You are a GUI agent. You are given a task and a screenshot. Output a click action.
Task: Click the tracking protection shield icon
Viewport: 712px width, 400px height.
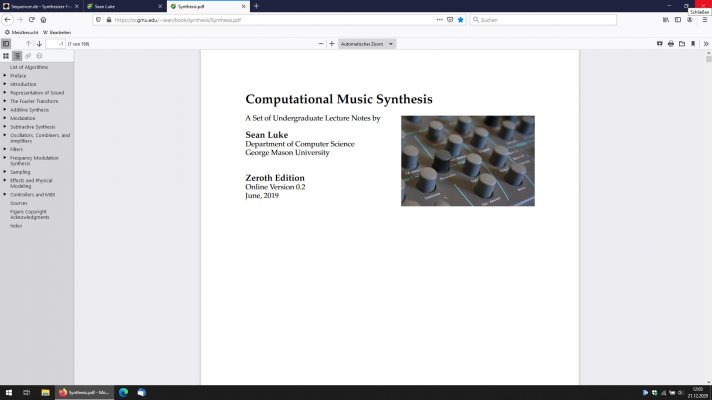pos(99,20)
